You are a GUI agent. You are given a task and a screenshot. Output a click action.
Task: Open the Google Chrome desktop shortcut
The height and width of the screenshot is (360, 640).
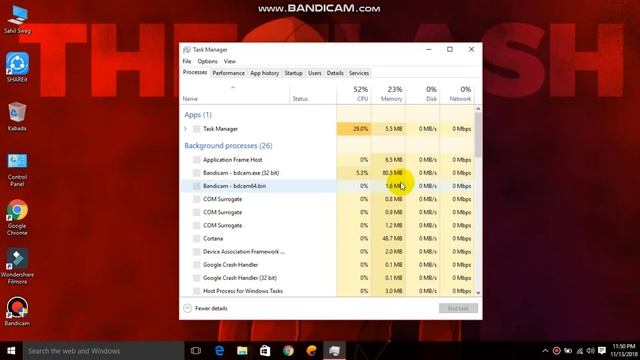click(17, 218)
